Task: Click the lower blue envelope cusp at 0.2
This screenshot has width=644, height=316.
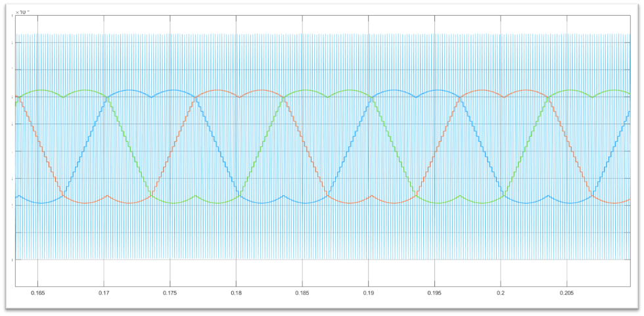Action: click(x=504, y=195)
